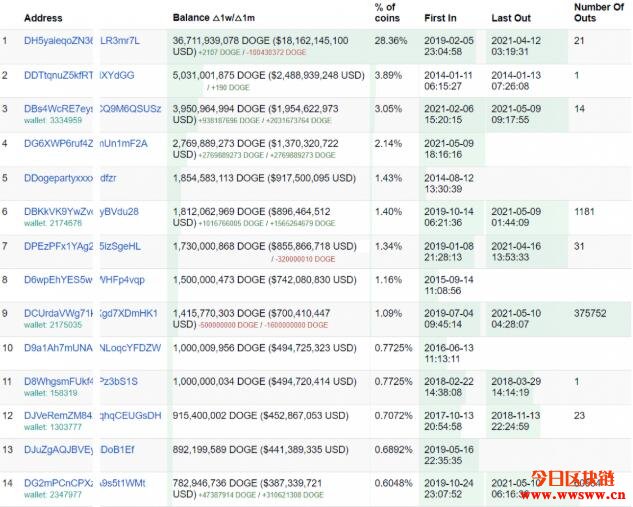Click the 375752 number of outs cell
Screen dimensions: 633x507
tap(590, 313)
